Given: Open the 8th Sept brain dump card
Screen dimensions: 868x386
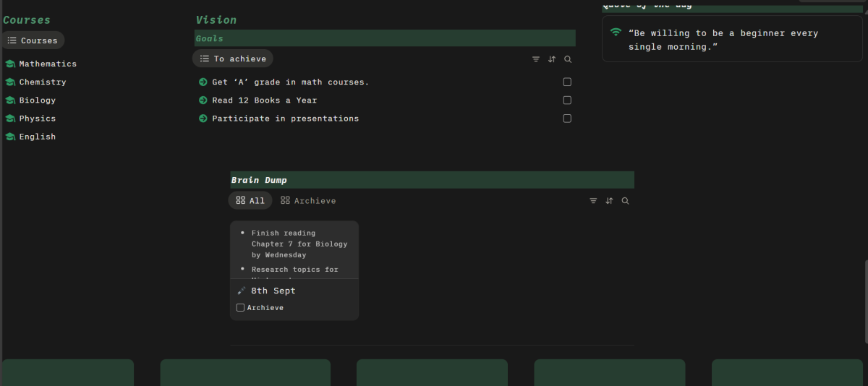Looking at the screenshot, I should click(x=273, y=291).
